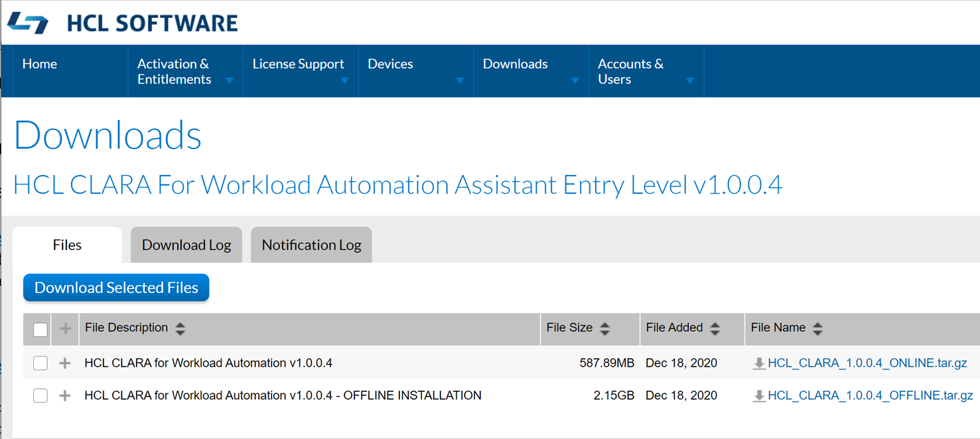The image size is (980, 439).
Task: Open the Notification Log tab
Action: tap(311, 245)
